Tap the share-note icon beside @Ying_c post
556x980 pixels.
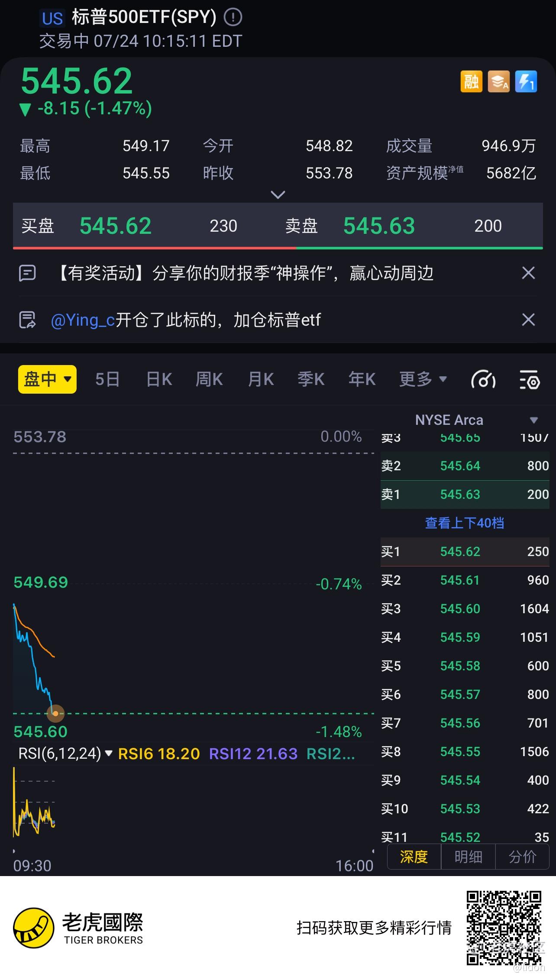27,320
